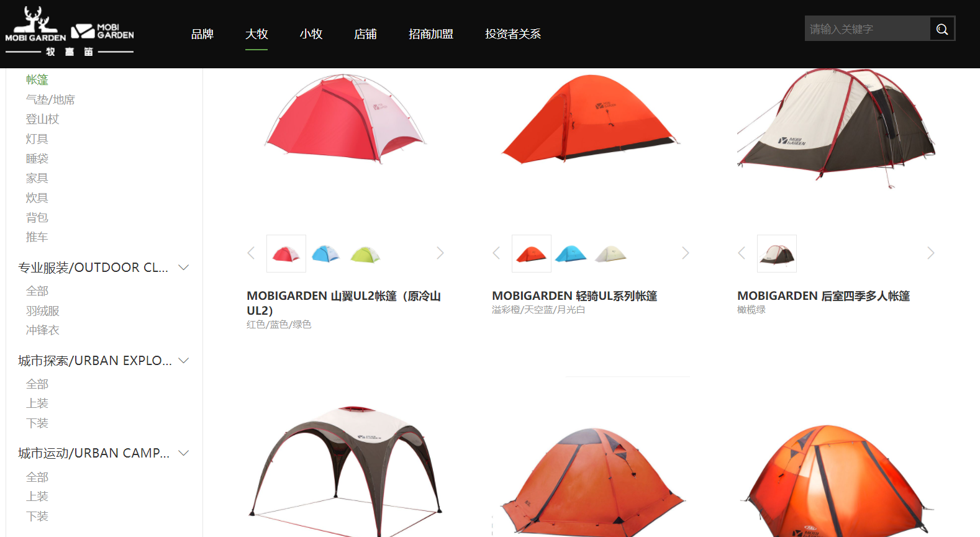Click the search magnifier icon

[942, 29]
